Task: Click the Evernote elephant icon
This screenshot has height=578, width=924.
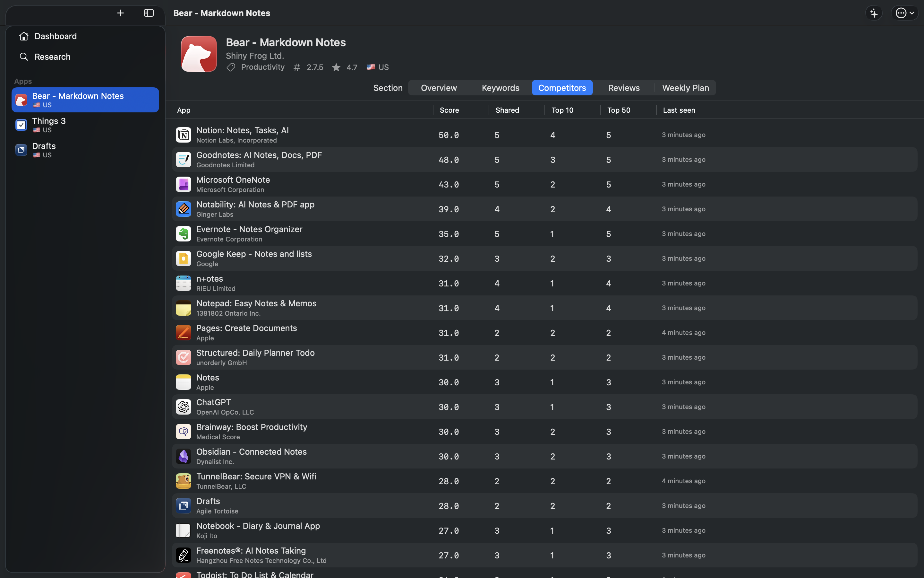Action: tap(183, 234)
